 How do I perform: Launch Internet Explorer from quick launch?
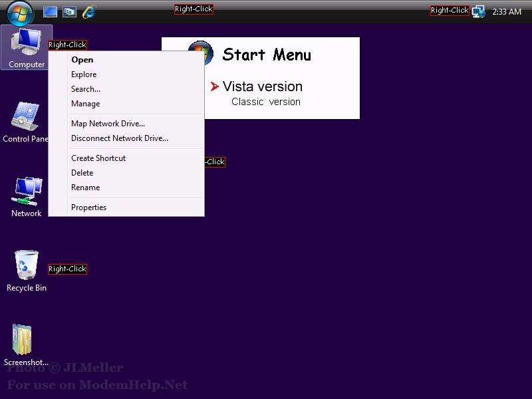[x=89, y=12]
